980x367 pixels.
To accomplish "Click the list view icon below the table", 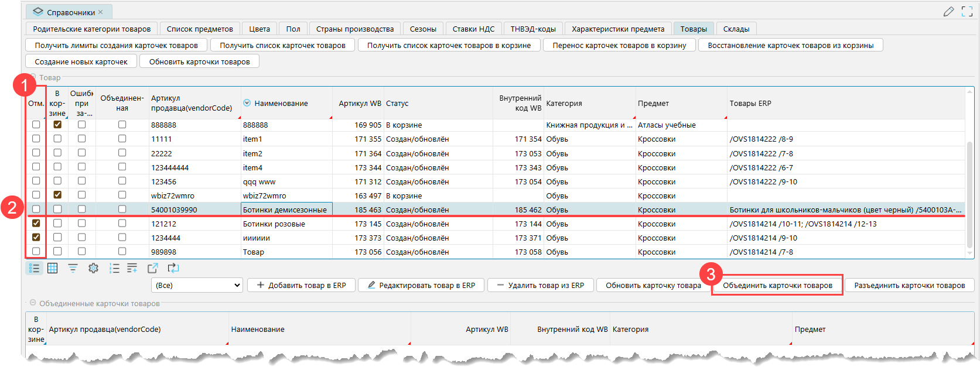I will tap(35, 268).
